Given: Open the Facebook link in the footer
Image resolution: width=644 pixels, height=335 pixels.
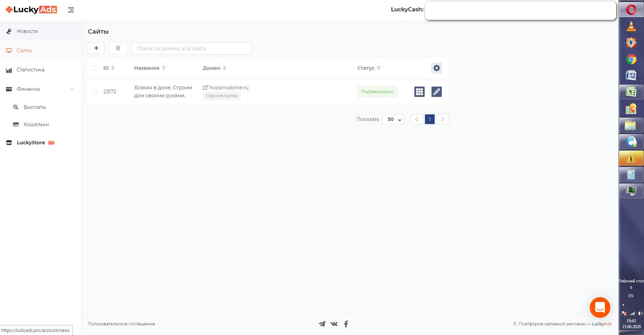Looking at the screenshot, I should pos(346,324).
